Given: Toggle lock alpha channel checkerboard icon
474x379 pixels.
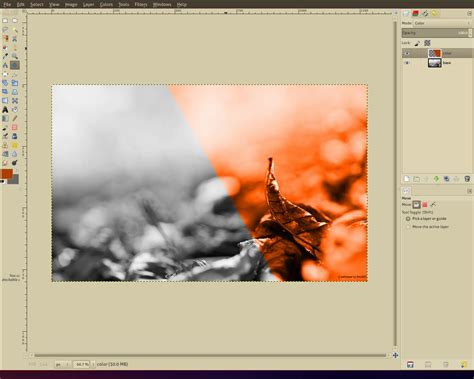Looking at the screenshot, I should 427,43.
